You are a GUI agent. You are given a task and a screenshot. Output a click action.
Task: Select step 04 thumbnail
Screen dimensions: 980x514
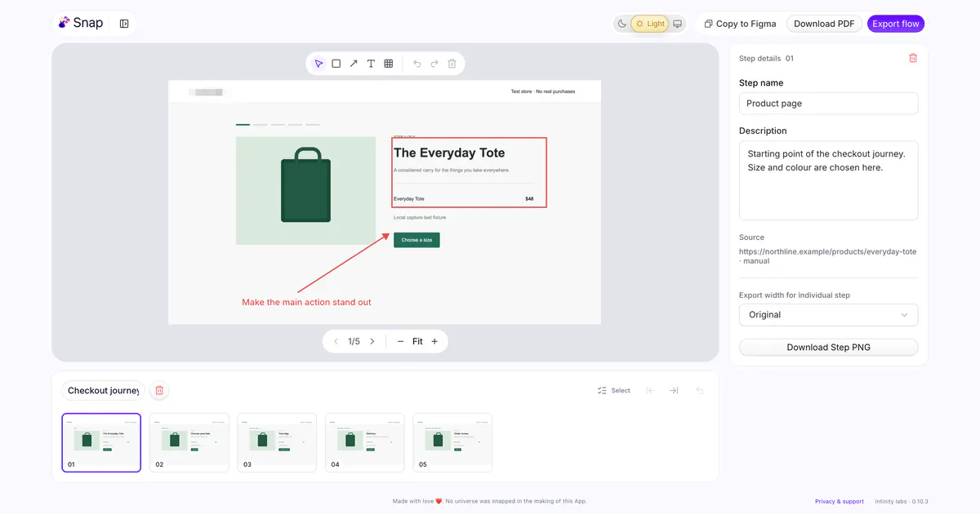[x=364, y=443]
